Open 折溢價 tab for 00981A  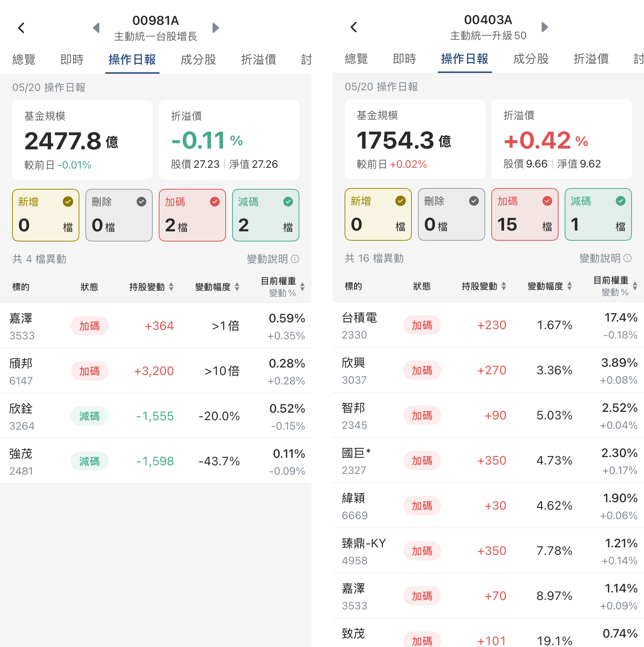tap(258, 59)
